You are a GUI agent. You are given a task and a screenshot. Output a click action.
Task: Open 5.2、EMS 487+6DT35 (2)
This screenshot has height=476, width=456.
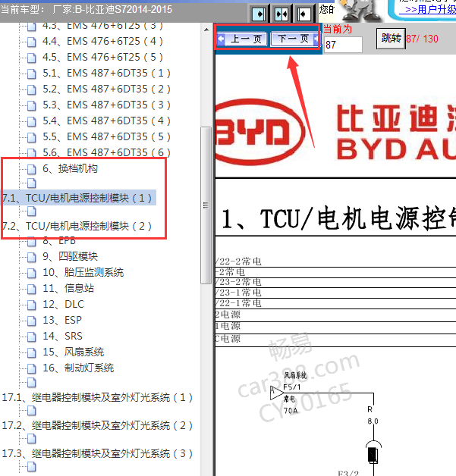tap(106, 89)
